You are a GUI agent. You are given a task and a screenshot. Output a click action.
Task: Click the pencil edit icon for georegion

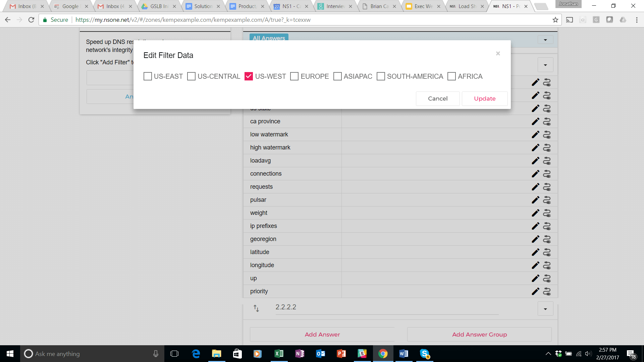pyautogui.click(x=535, y=239)
